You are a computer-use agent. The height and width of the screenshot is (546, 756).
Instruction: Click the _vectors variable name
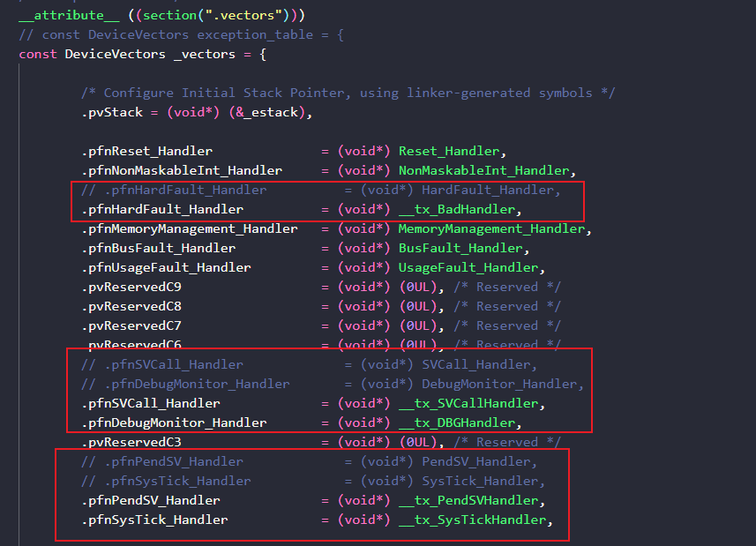[x=205, y=54]
